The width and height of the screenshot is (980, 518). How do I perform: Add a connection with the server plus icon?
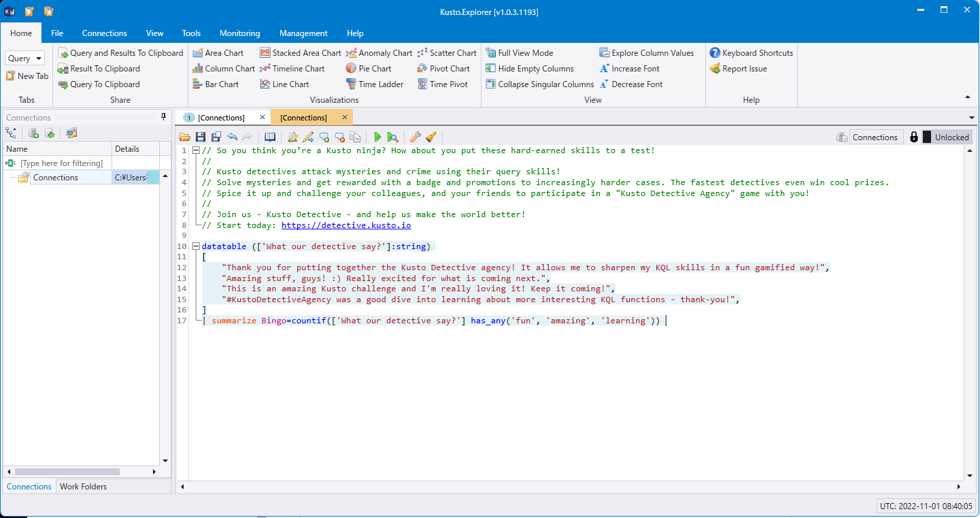[33, 133]
